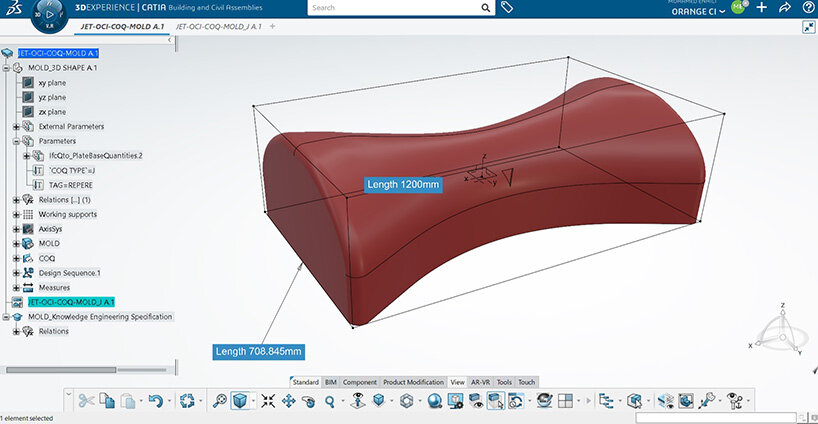Expand the Design Sequence.1 node
Screen dimensions: 818x424
pyautogui.click(x=16, y=272)
